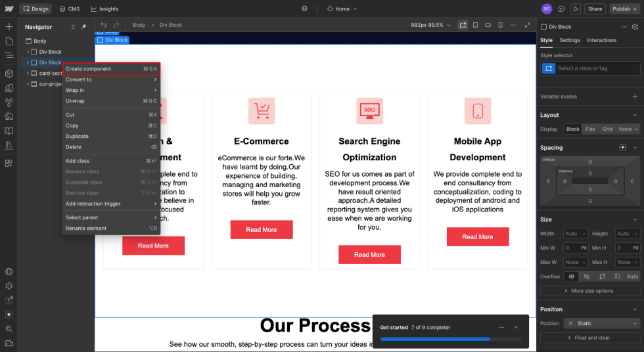Set overflow to visible eye icon

(571, 276)
